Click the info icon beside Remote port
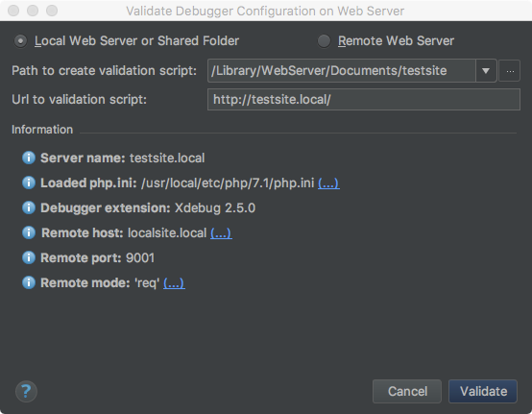The width and height of the screenshot is (532, 414). [29, 257]
